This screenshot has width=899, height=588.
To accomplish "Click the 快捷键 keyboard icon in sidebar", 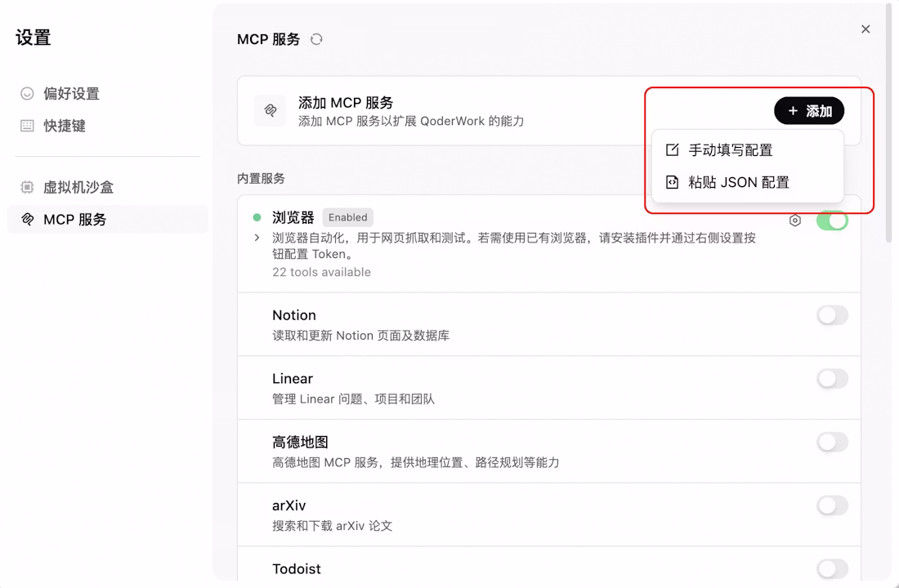I will click(27, 126).
